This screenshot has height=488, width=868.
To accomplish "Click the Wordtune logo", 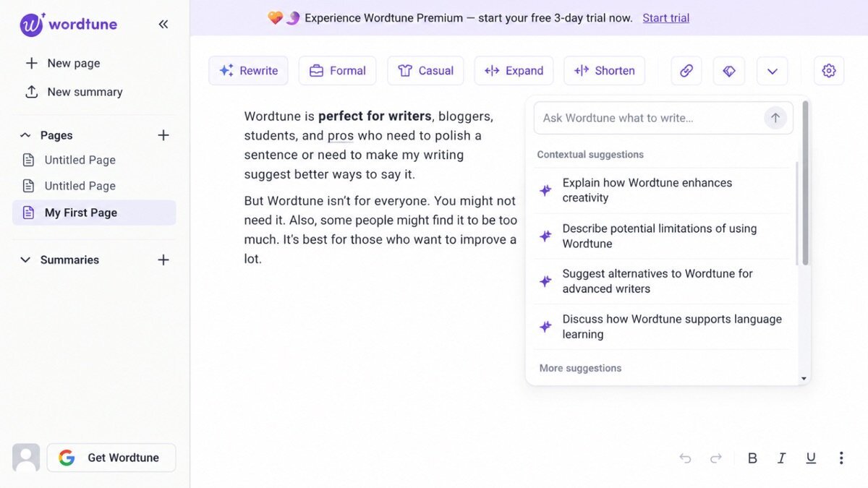I will [x=68, y=25].
